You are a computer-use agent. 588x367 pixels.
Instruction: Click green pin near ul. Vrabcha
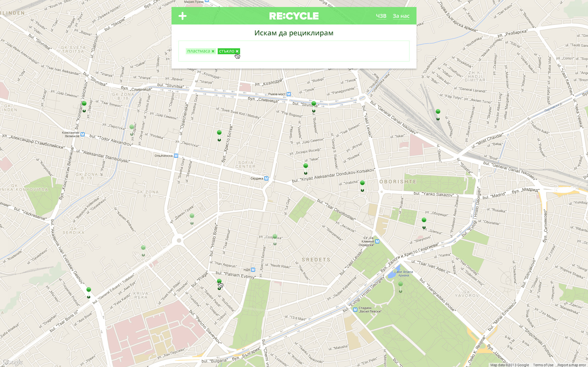click(x=362, y=183)
